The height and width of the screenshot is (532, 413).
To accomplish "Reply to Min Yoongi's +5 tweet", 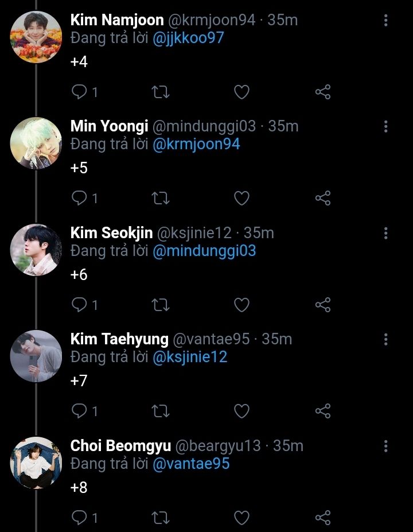I will click(79, 199).
